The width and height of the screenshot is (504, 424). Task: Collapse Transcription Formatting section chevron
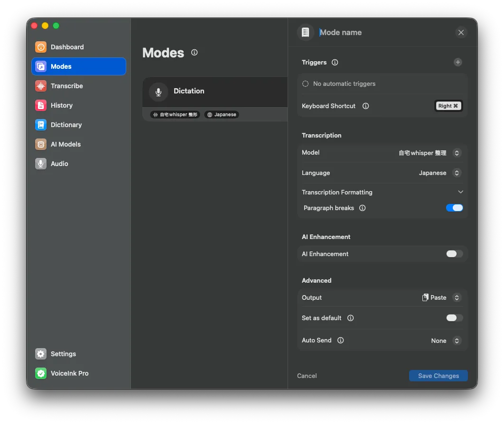coord(461,192)
